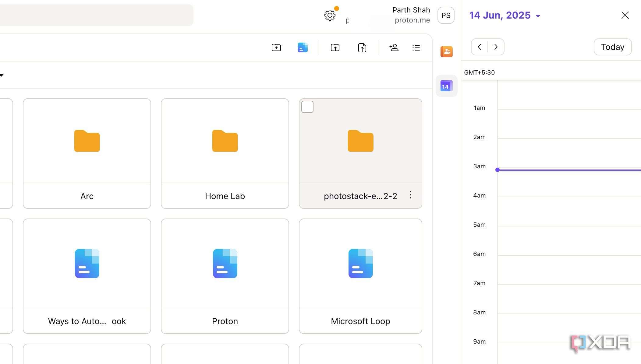Go to previous day in calendar
The image size is (641, 364).
point(480,47)
